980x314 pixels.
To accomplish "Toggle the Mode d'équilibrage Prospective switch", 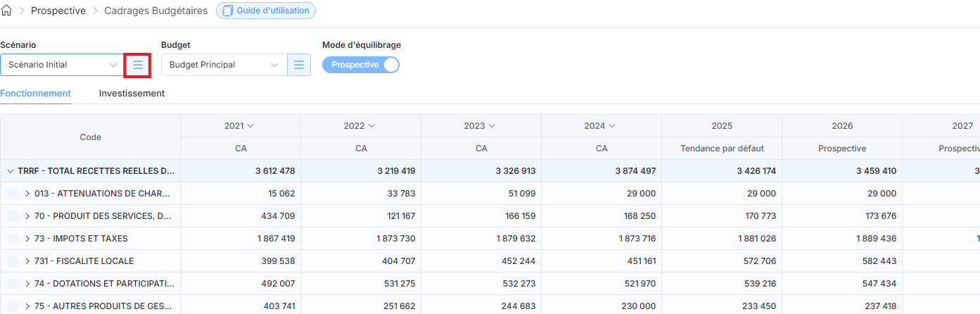I will coord(361,65).
